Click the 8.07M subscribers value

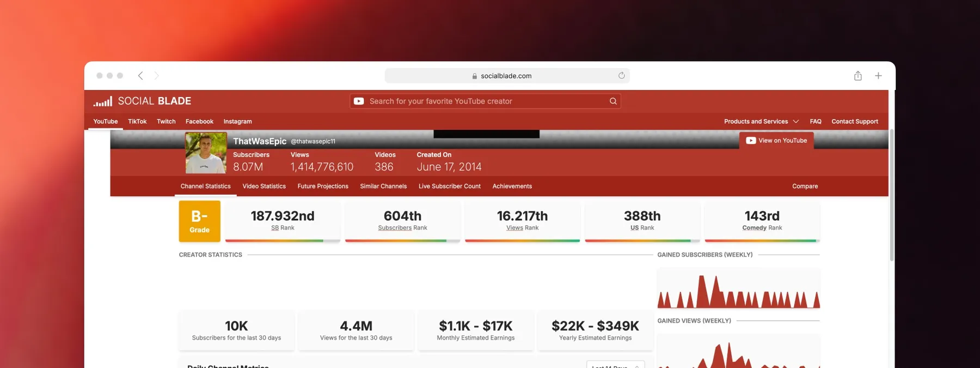(x=248, y=167)
